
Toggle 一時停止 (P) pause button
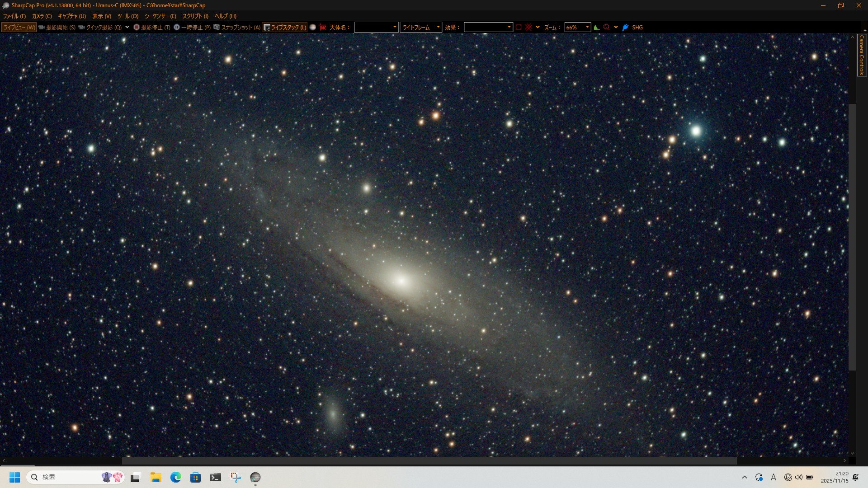pyautogui.click(x=192, y=27)
